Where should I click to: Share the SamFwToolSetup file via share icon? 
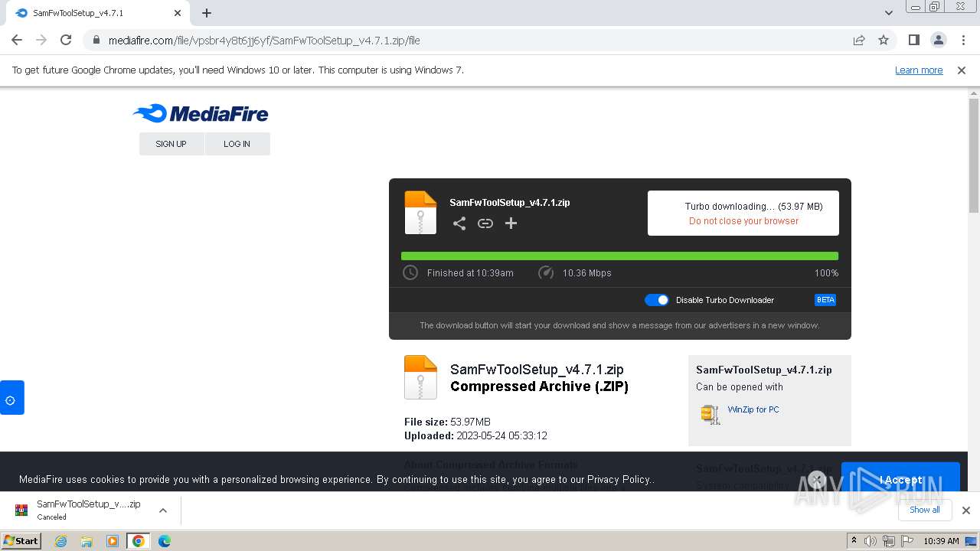click(459, 223)
